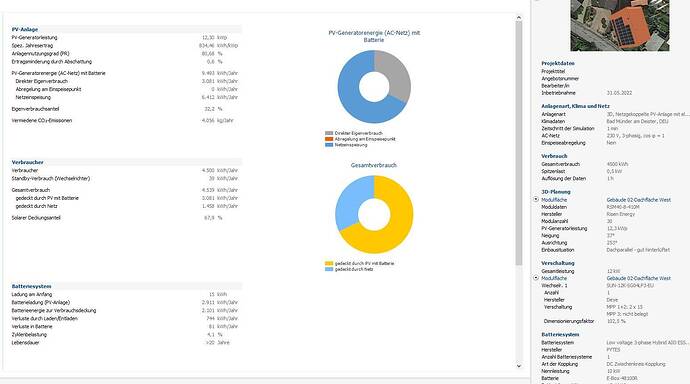Image resolution: width=690 pixels, height=384 pixels.
Task: Click the Einspeiseabregelung label
Action: point(563,143)
